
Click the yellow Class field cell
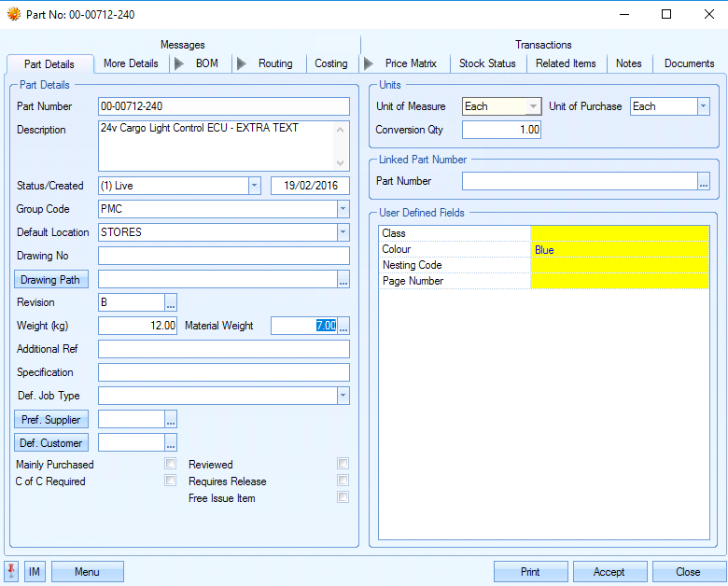click(x=619, y=233)
